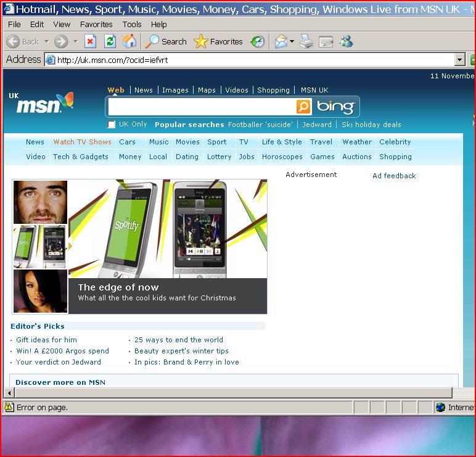This screenshot has height=457, width=476.
Task: Select the bearded man thumbnail
Action: 40,202
